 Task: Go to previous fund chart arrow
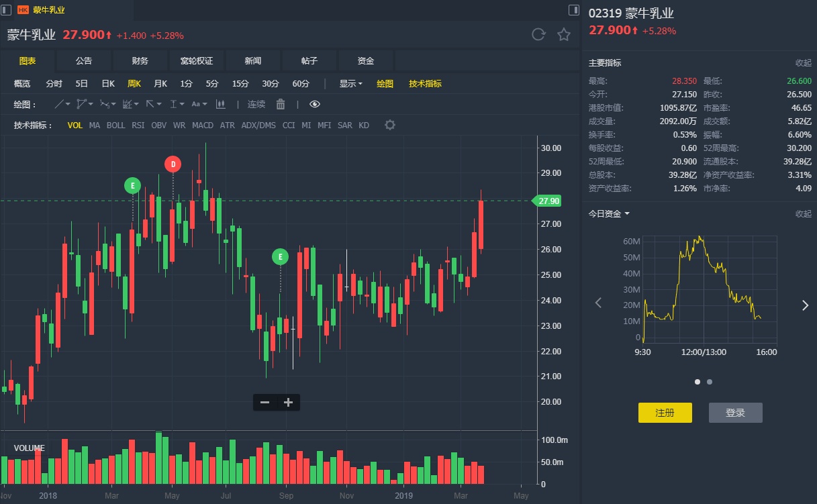(599, 303)
